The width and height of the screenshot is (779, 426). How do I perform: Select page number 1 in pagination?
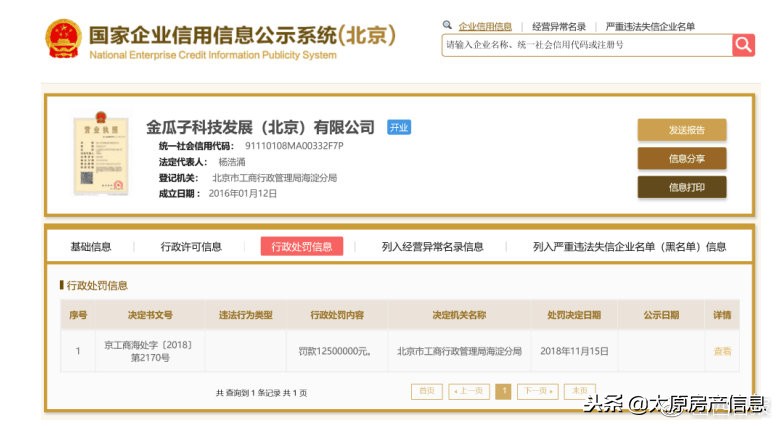click(x=503, y=391)
